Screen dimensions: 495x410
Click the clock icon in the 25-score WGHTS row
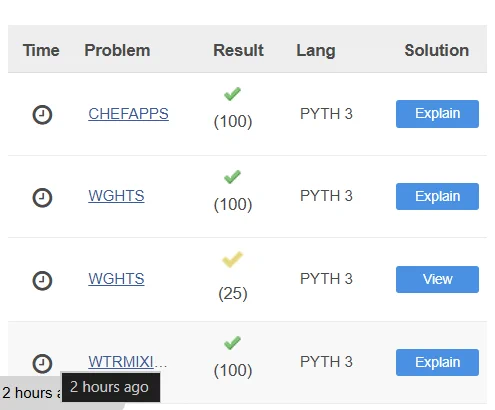pyautogui.click(x=42, y=281)
